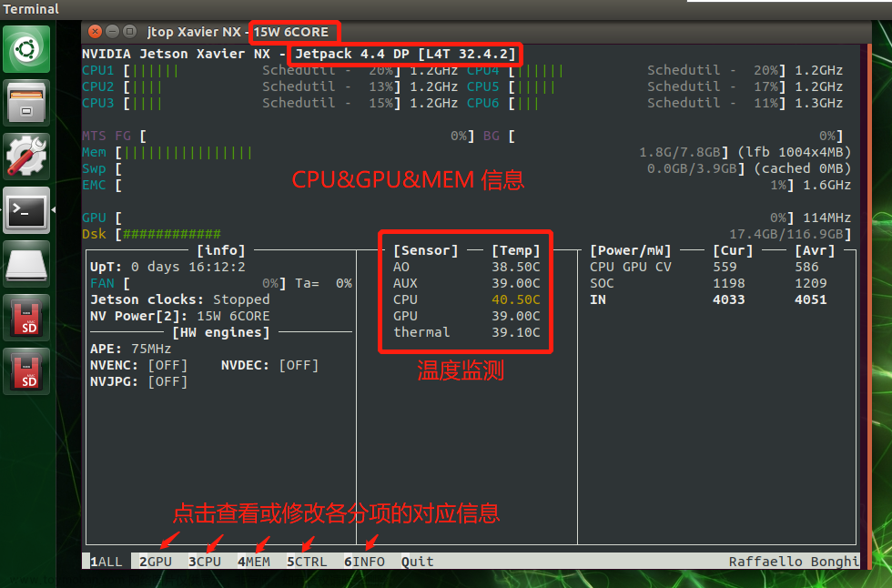Click the disk value 17.4GB/116.9GB
This screenshot has width=892, height=588.
point(786,234)
